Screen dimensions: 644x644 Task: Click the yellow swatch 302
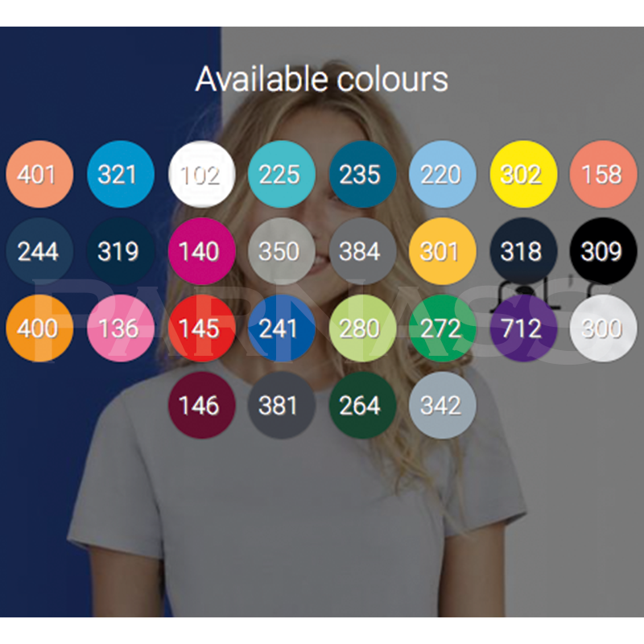523,174
